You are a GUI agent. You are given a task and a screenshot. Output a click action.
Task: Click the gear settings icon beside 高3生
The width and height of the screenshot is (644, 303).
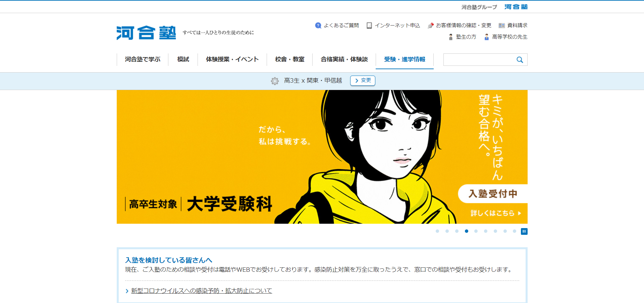(x=275, y=81)
